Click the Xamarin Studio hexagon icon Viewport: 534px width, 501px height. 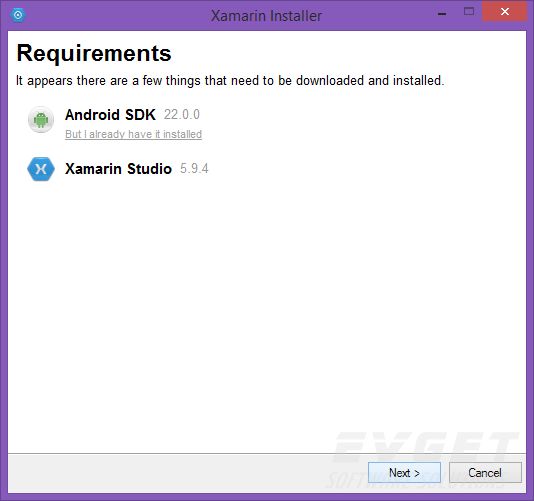[x=41, y=169]
